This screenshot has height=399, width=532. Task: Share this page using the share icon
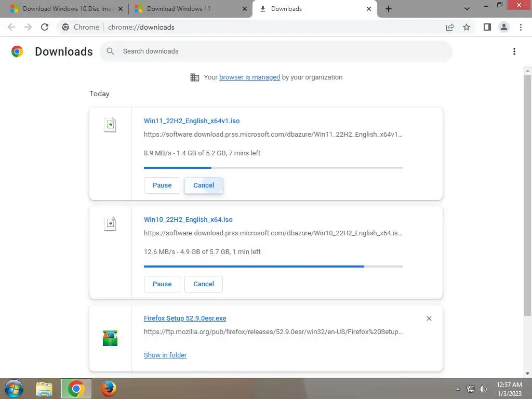(x=450, y=27)
